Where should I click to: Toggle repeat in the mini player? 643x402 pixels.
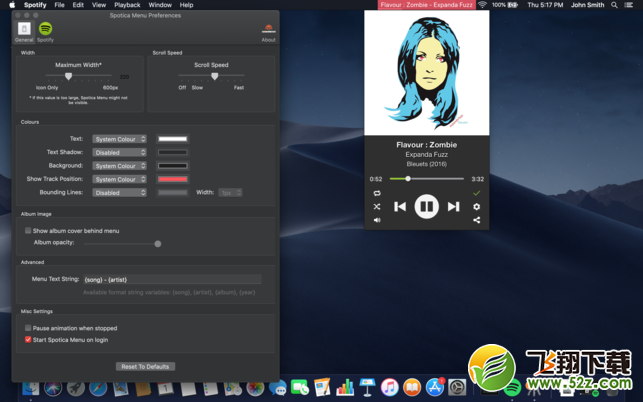(377, 193)
